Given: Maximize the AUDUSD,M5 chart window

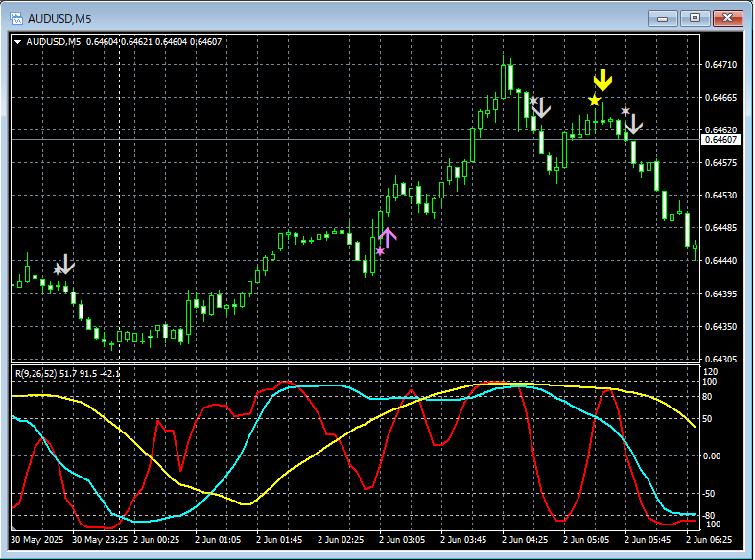Looking at the screenshot, I should click(x=695, y=17).
